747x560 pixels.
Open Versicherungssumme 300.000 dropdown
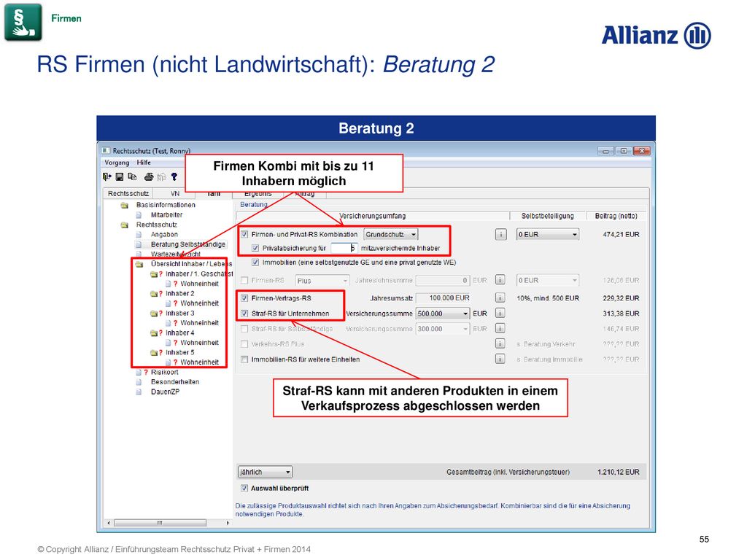click(443, 329)
